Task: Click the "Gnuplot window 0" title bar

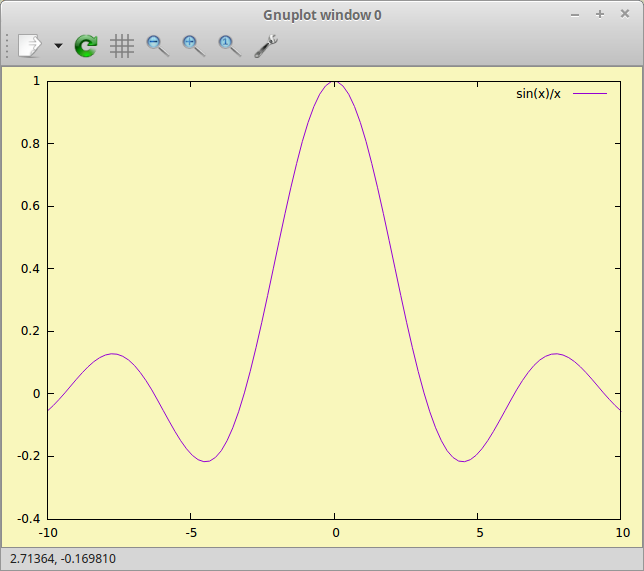Action: click(x=322, y=14)
